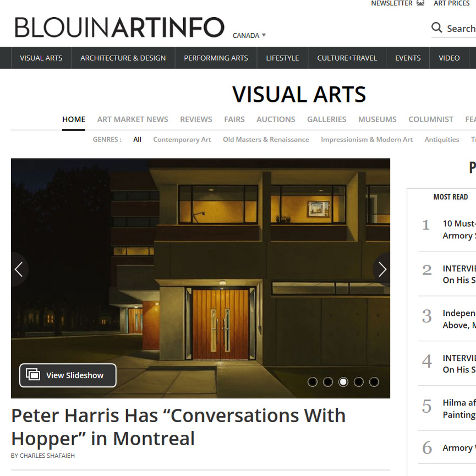Select fourth slideshow dot
This screenshot has width=476, height=476.
coord(359,381)
